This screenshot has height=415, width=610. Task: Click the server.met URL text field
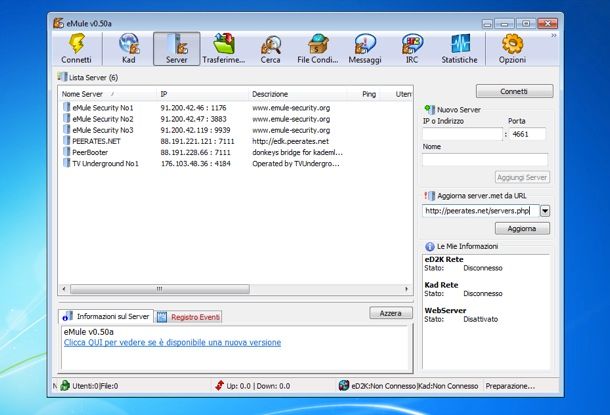[x=481, y=211]
